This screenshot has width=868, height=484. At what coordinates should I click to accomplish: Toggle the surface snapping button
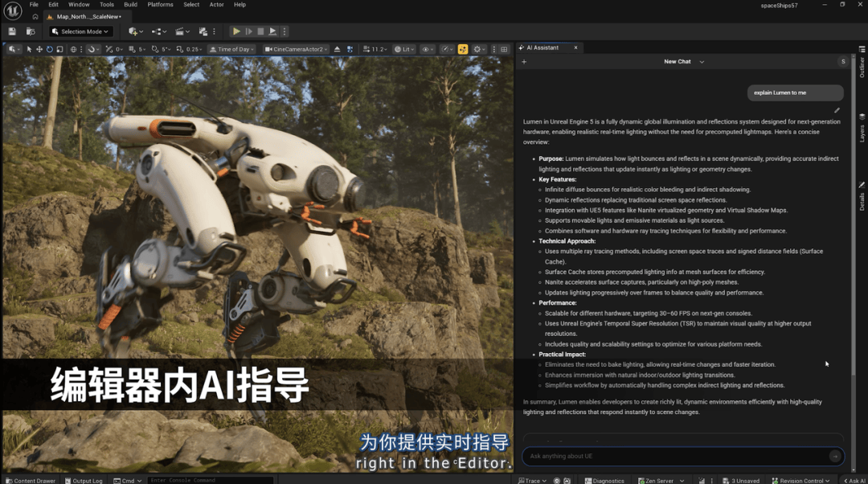pyautogui.click(x=92, y=49)
